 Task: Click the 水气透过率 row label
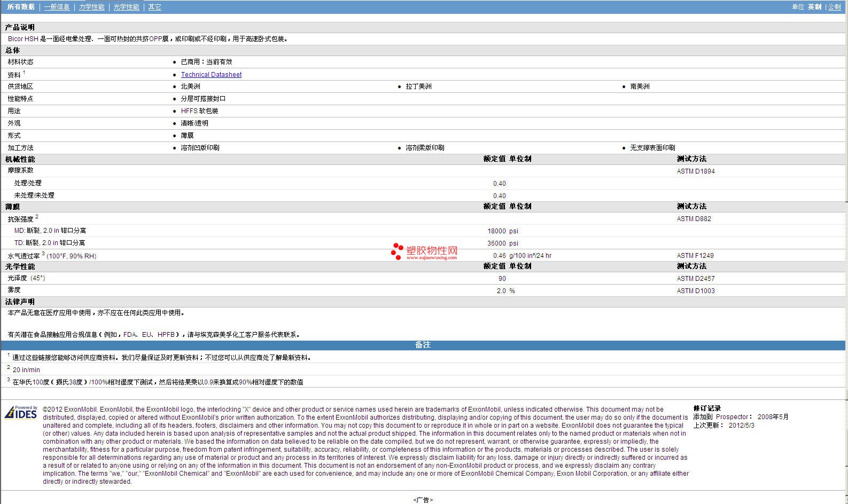[x=24, y=256]
